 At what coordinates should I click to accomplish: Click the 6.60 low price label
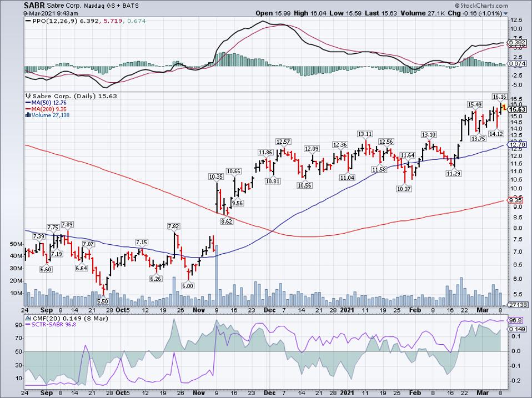click(x=46, y=270)
